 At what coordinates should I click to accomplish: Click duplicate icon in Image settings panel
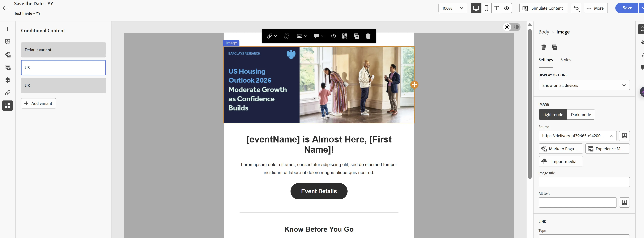pyautogui.click(x=554, y=47)
